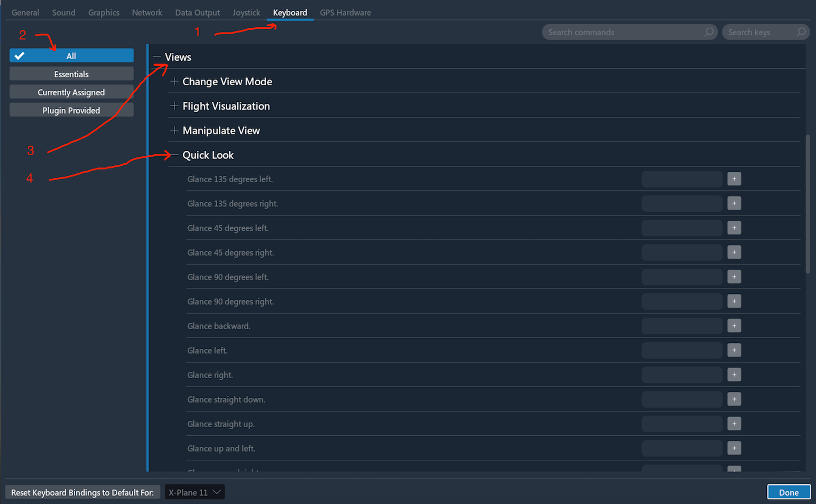Screen dimensions: 816x504
Task: Switch to the Graphics tab
Action: coord(104,12)
